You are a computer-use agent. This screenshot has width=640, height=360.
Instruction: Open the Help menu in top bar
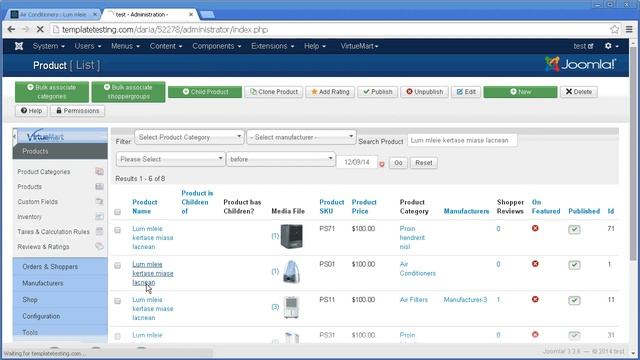tap(315, 46)
